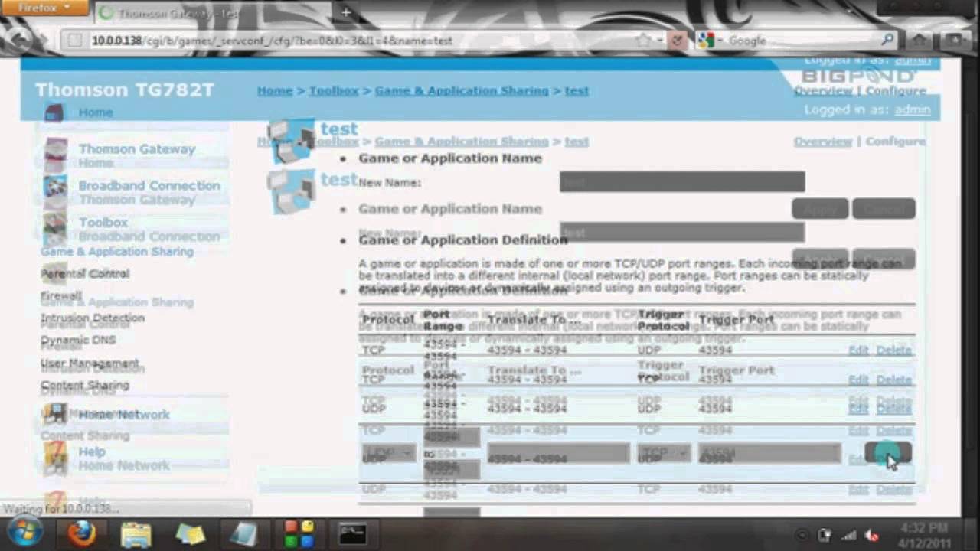The height and width of the screenshot is (551, 980).
Task: Open the Trigger Protocol dropdown in new rule row
Action: coord(664,453)
